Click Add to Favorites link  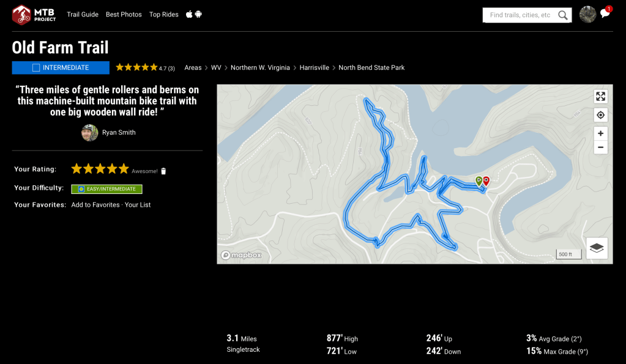pos(95,205)
